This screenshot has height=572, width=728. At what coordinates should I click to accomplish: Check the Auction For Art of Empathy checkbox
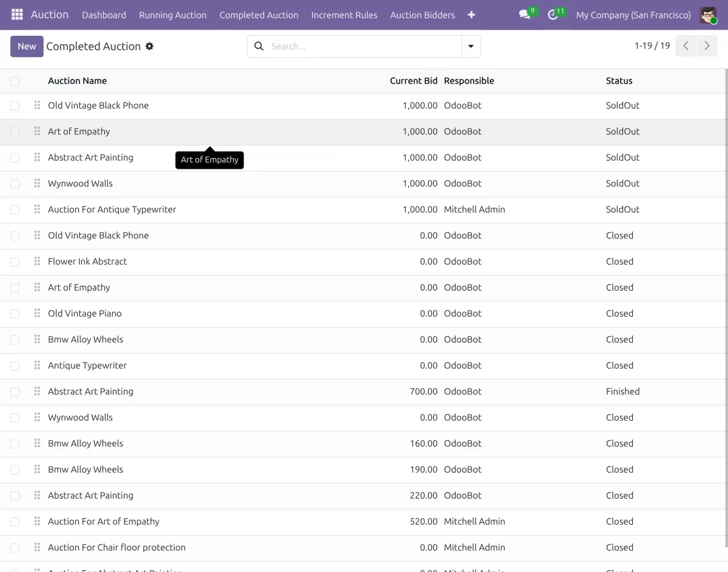15,522
